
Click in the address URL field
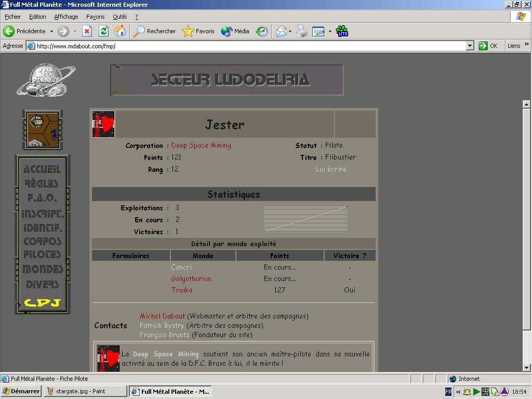(x=250, y=46)
